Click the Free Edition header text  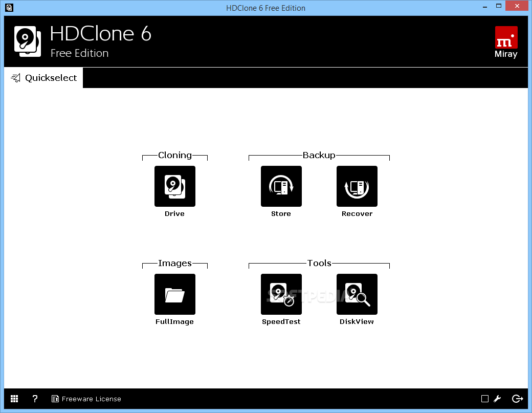79,53
